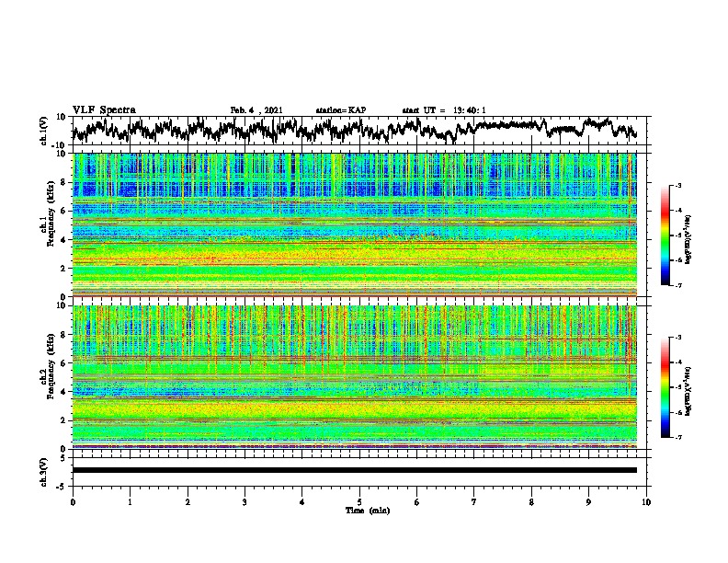Click the ch.1 spectrogram color scale bar
Viewport: 728px width, 563px height.
pos(665,236)
